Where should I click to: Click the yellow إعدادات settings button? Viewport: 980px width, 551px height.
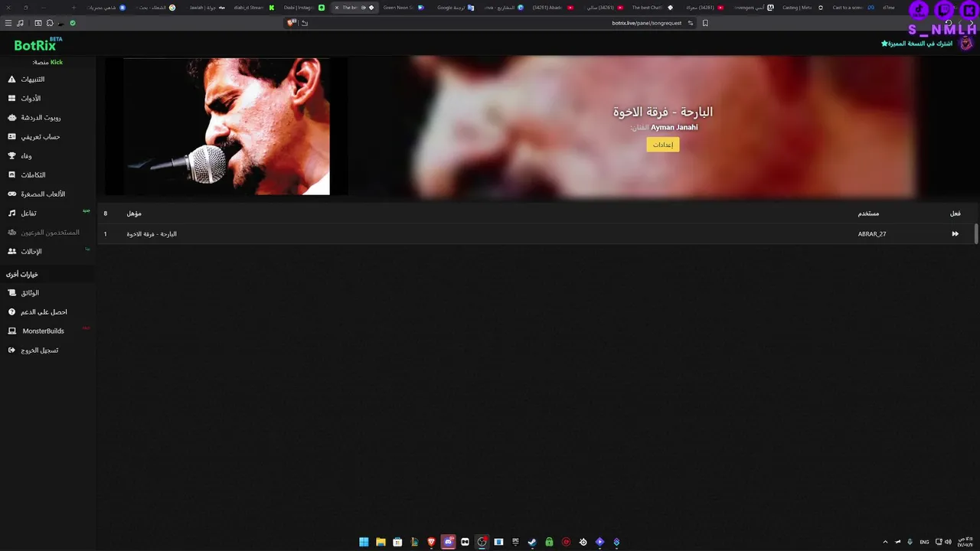tap(662, 145)
